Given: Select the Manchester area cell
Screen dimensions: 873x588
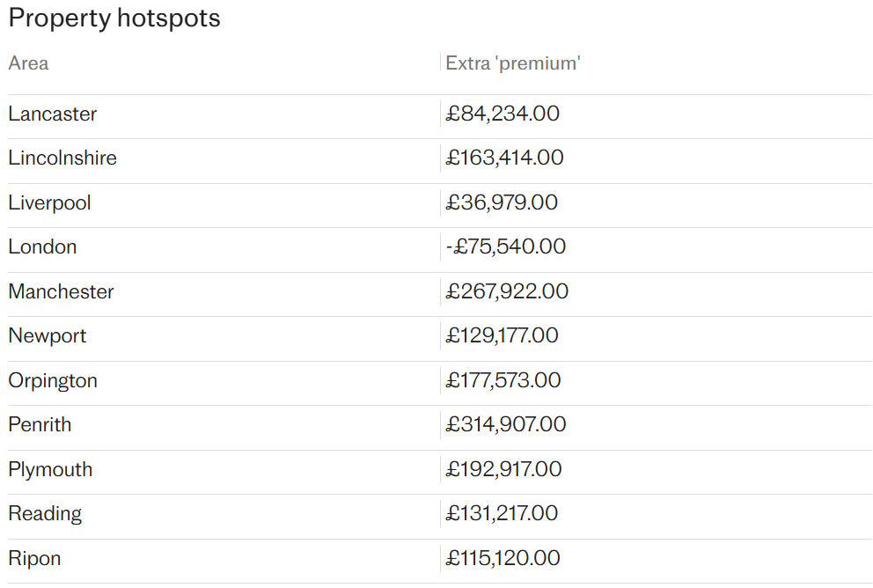Looking at the screenshot, I should pos(61,291).
